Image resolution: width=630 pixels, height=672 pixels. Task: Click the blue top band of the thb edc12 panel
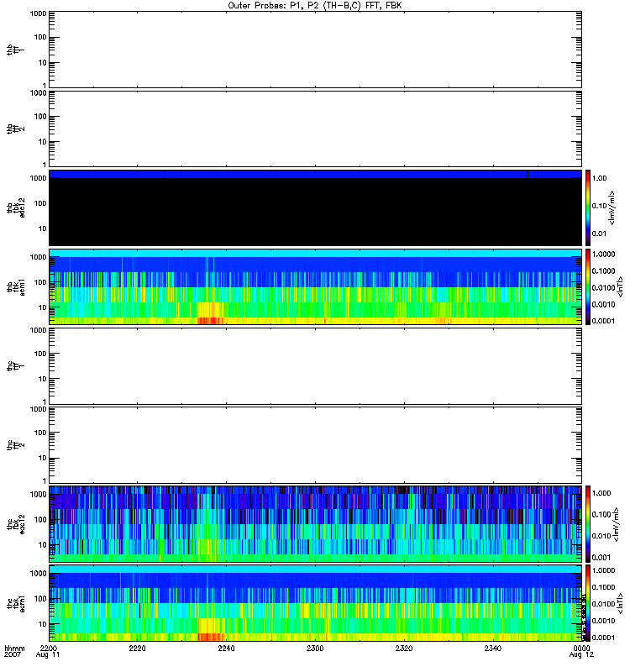(316, 174)
